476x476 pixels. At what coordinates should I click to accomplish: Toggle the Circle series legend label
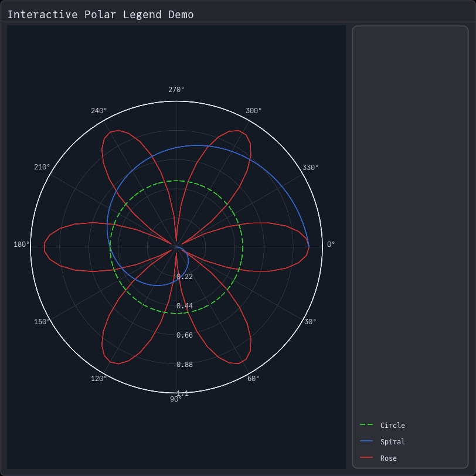tap(392, 426)
